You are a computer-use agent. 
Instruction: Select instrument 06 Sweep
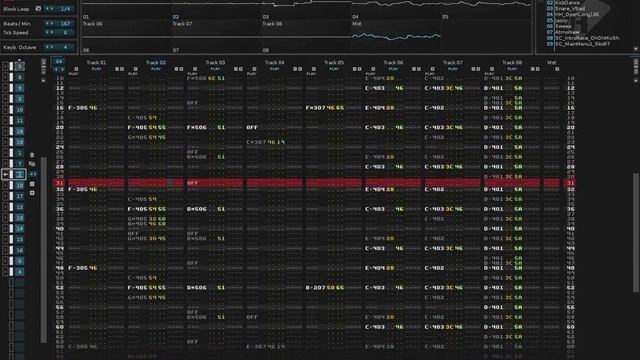coord(559,26)
